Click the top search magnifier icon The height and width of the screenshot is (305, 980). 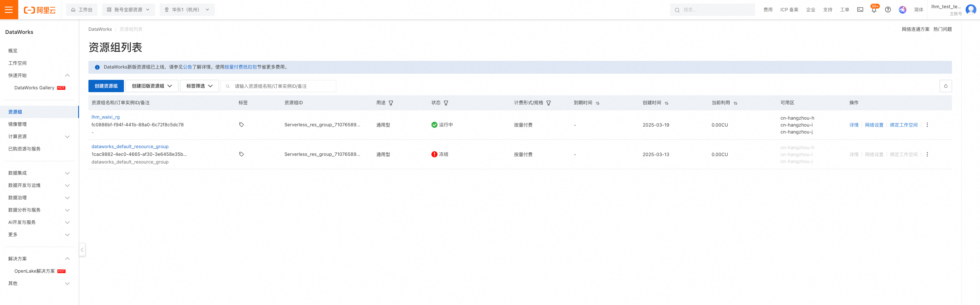[677, 10]
